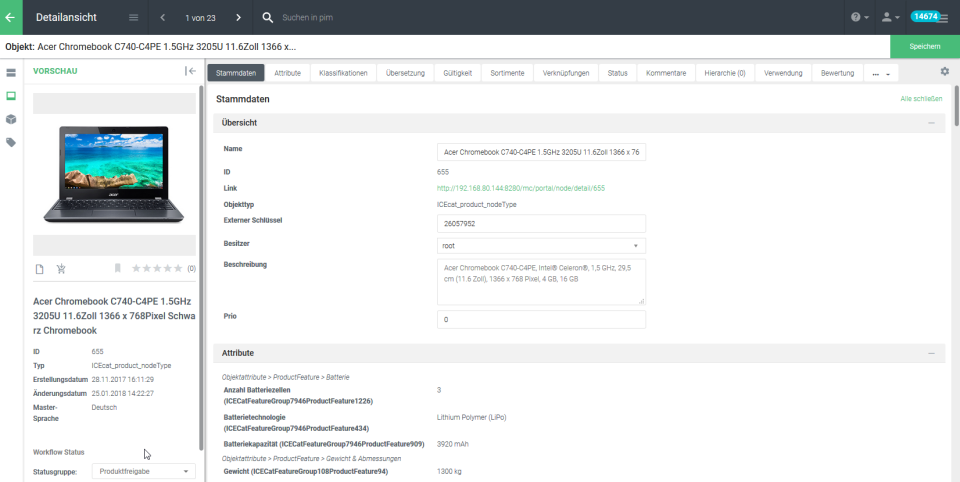
Task: Click the tab settings gear icon
Action: point(944,72)
